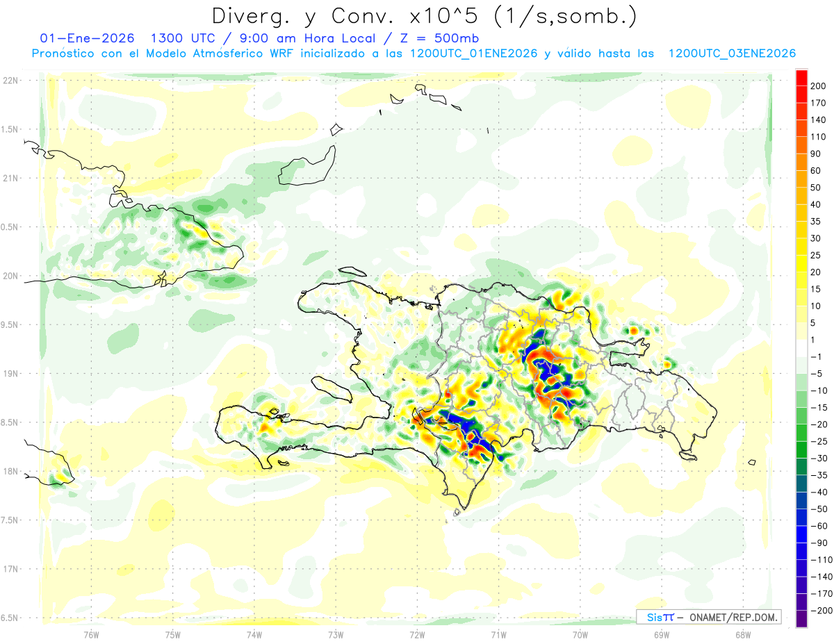Click the '18N' latitude label
The height and width of the screenshot is (644, 834).
(11, 471)
